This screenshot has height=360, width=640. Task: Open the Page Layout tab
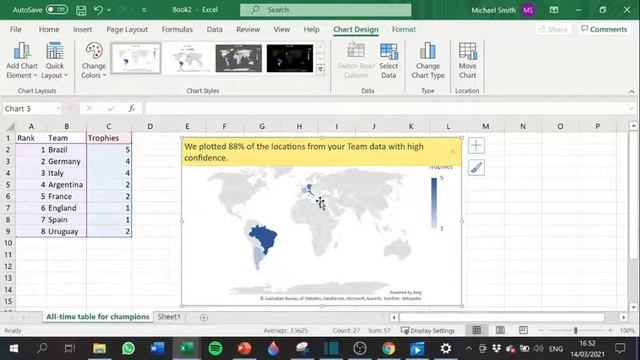[x=127, y=29]
